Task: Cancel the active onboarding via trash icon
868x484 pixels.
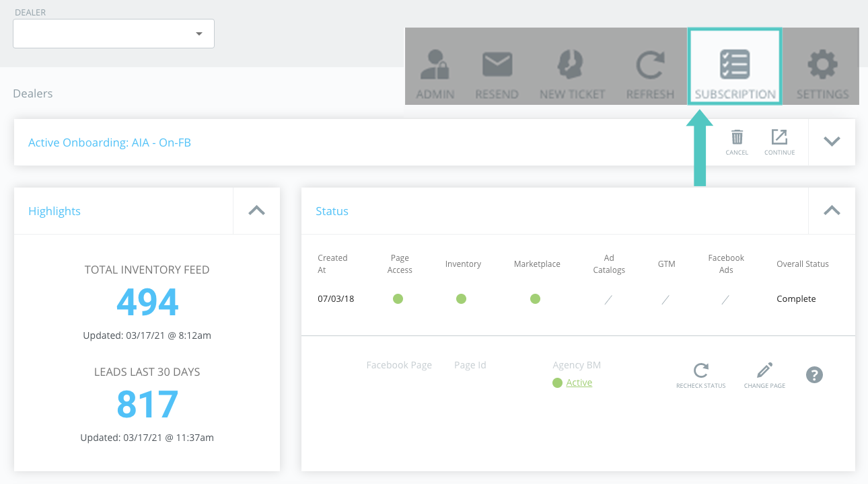Action: click(737, 137)
